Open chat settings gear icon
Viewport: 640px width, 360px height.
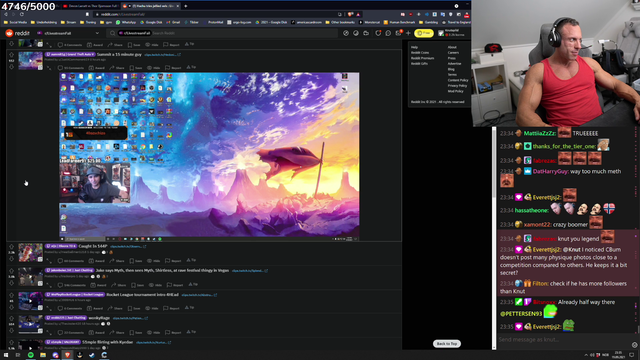coord(634,345)
